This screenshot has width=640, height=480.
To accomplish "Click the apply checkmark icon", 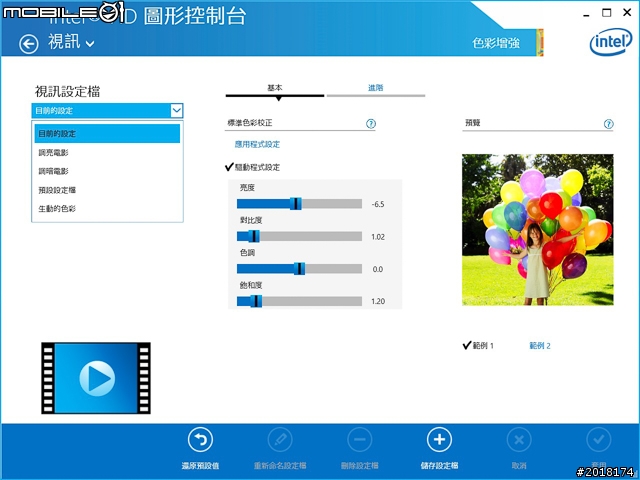I will [598, 440].
